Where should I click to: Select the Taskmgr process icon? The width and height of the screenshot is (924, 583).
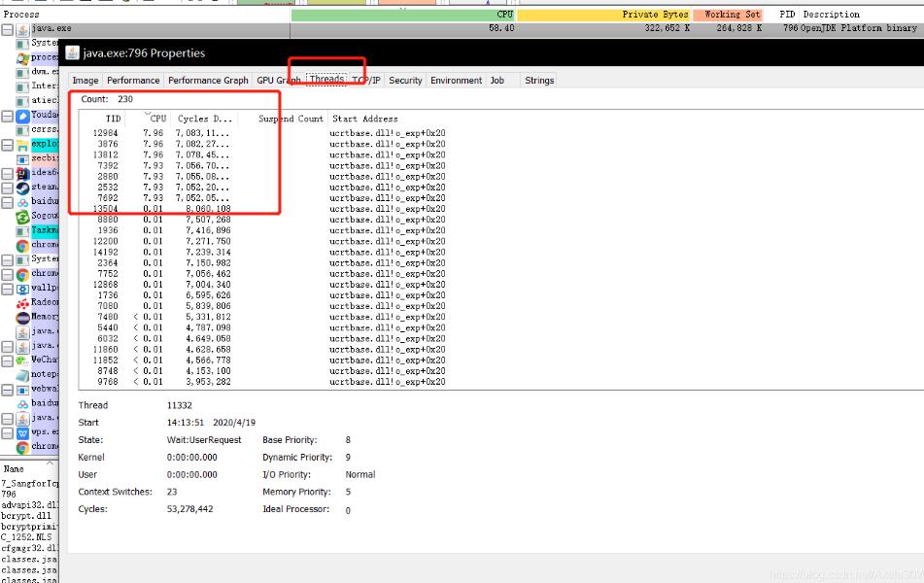[23, 230]
